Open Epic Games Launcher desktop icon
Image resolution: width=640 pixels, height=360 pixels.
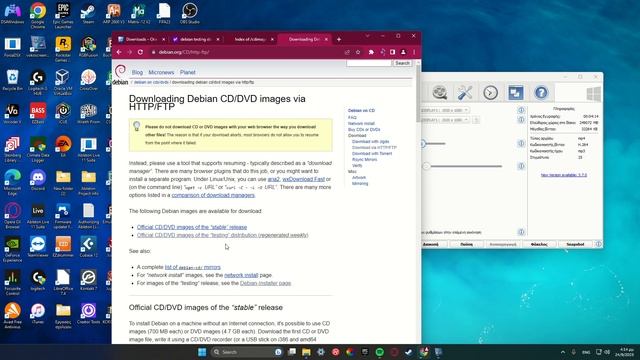click(63, 15)
